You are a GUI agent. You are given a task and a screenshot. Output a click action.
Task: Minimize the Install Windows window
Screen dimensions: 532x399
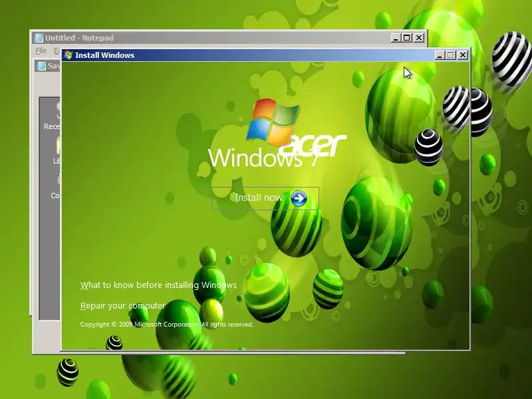point(440,55)
